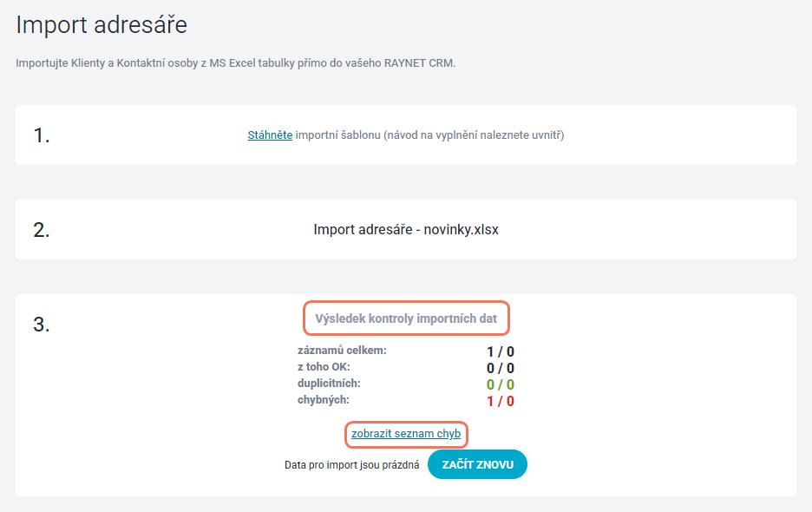812x512 pixels.
Task: Click step number 3 label
Action: tap(42, 325)
